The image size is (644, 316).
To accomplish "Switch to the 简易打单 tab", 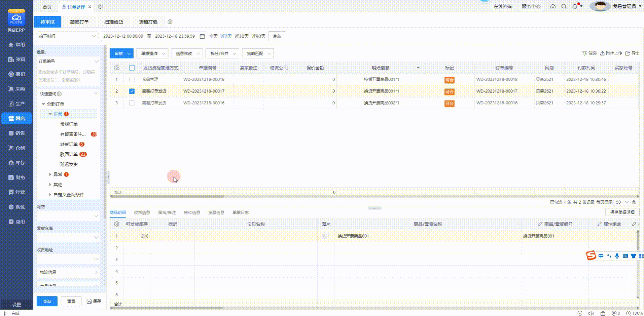I will pyautogui.click(x=79, y=22).
